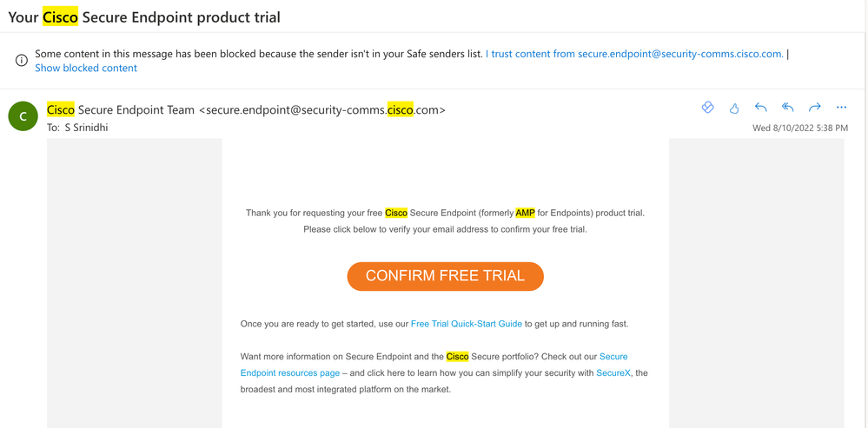The image size is (868, 428).
Task: Show blocked content in this message
Action: point(86,68)
